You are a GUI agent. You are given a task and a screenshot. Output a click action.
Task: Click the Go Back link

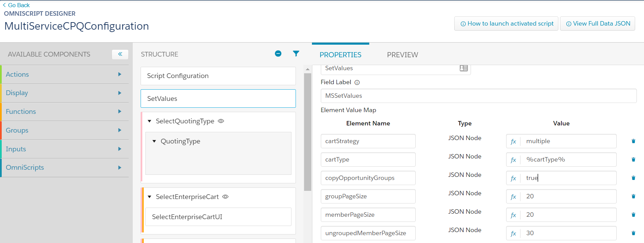pos(16,5)
